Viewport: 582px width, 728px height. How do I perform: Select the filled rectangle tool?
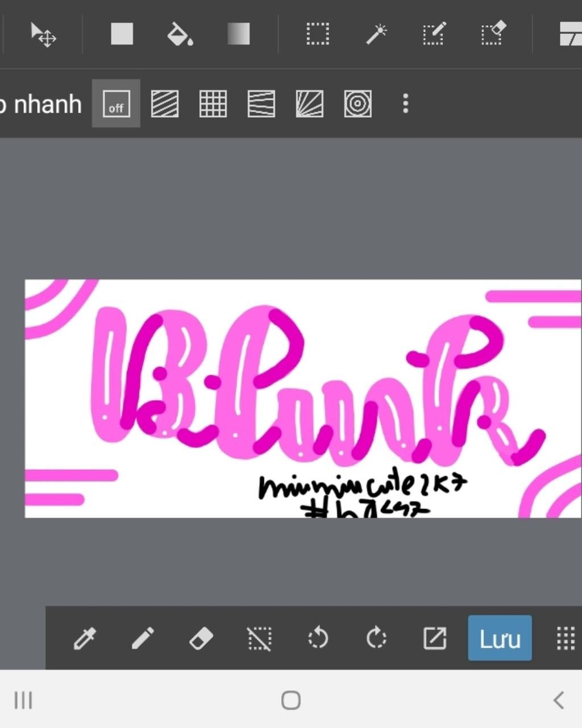click(x=122, y=34)
